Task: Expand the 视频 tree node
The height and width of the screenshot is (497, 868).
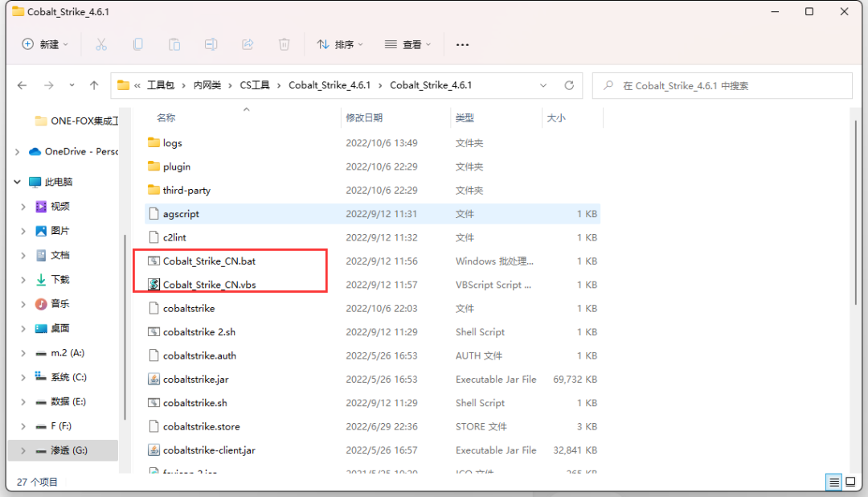Action: (23, 206)
